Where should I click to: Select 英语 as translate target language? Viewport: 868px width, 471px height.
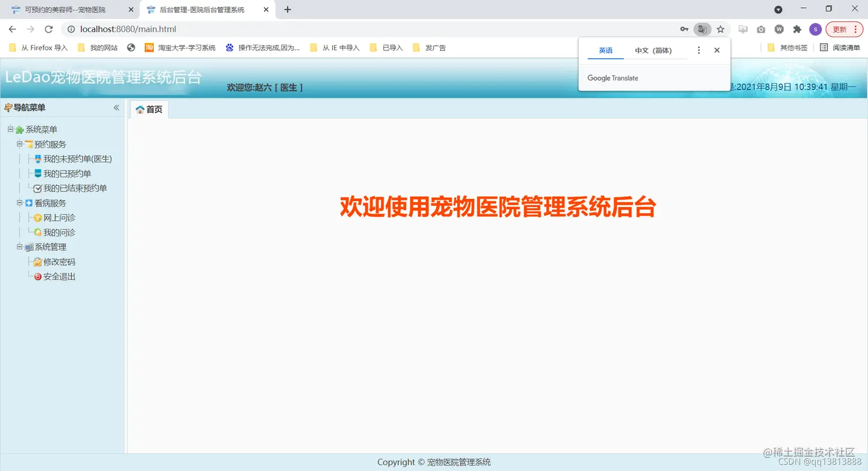pos(605,50)
